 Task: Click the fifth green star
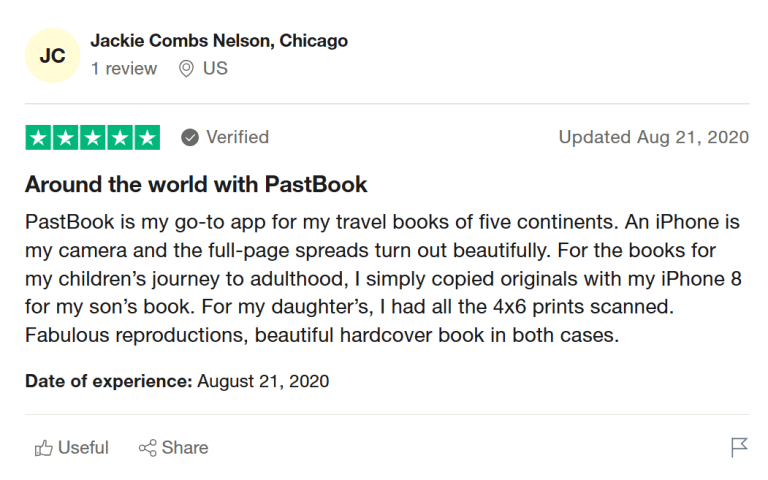(146, 137)
